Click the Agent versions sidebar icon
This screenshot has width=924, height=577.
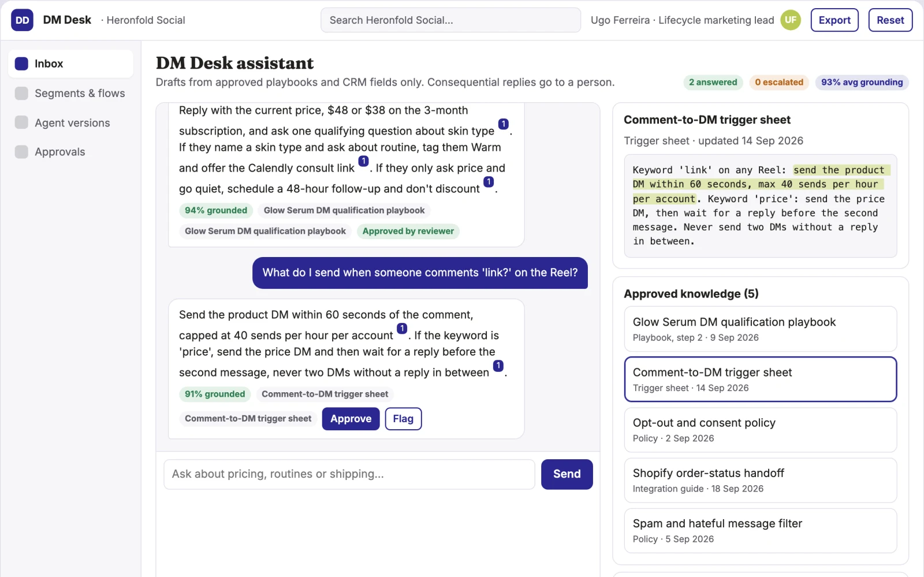click(x=21, y=122)
